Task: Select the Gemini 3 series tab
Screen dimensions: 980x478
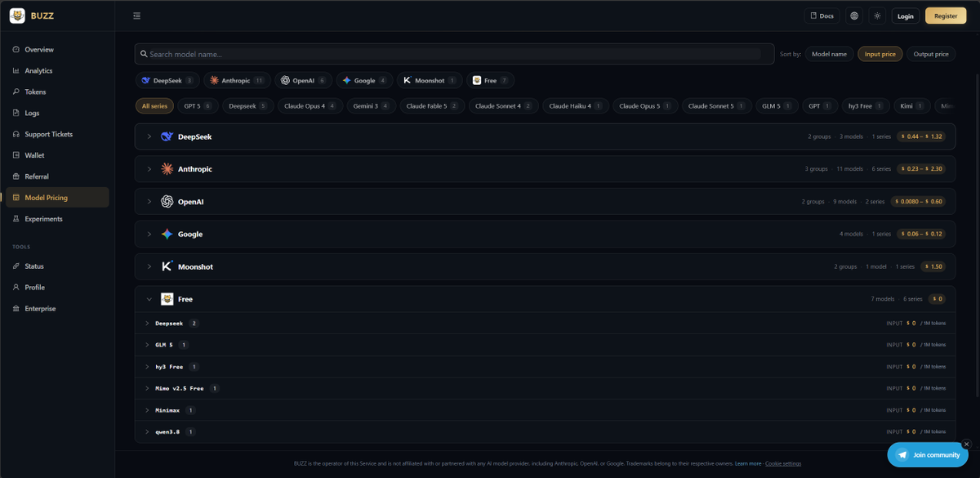Action: click(x=372, y=106)
